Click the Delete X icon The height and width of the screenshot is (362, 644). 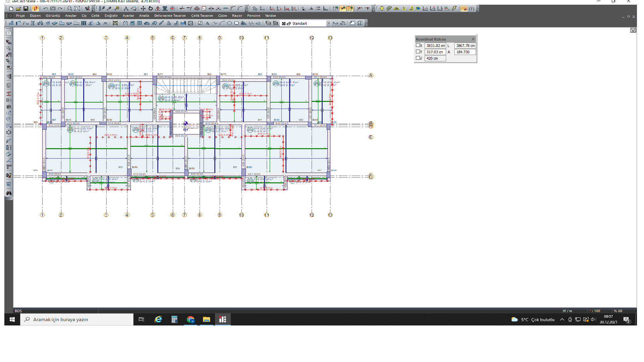pyautogui.click(x=218, y=8)
